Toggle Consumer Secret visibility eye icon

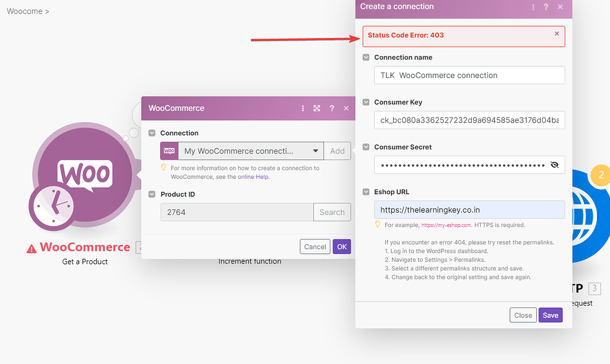click(555, 165)
